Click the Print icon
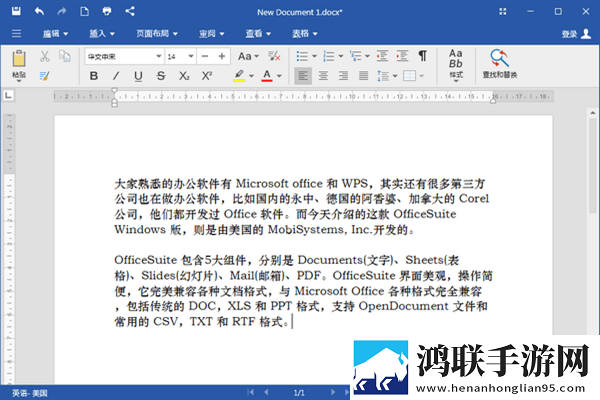This screenshot has height=400, width=600. (x=107, y=11)
